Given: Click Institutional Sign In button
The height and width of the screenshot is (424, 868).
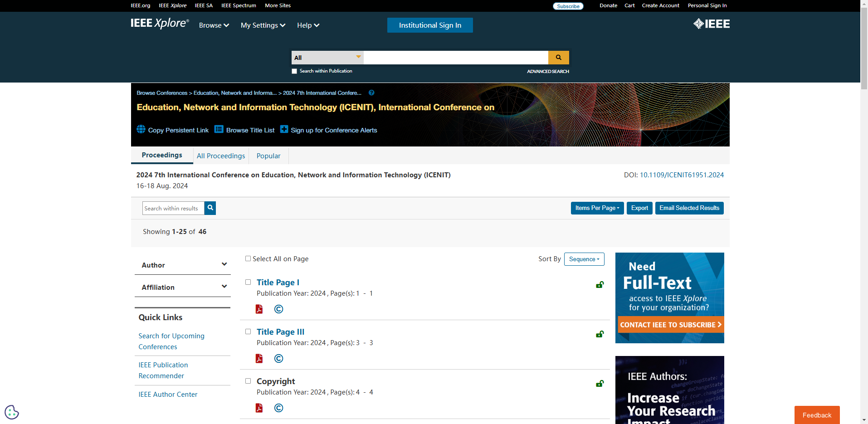Looking at the screenshot, I should [x=430, y=25].
